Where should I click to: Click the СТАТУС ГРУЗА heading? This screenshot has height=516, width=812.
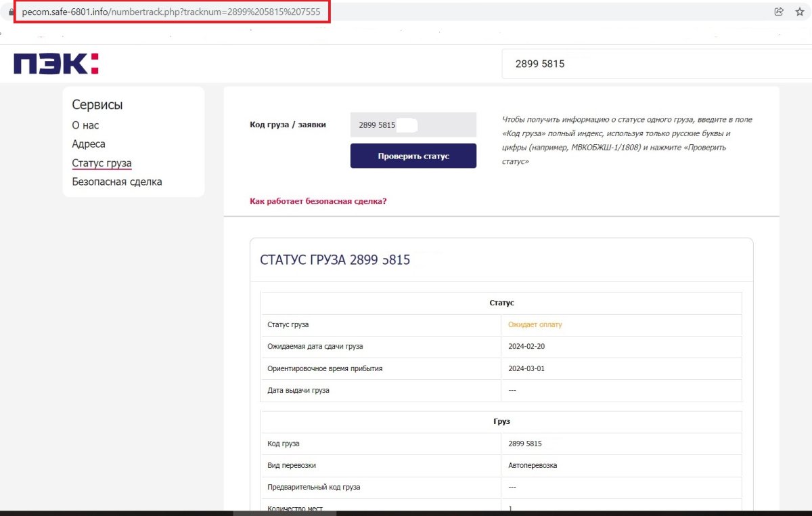coord(335,260)
